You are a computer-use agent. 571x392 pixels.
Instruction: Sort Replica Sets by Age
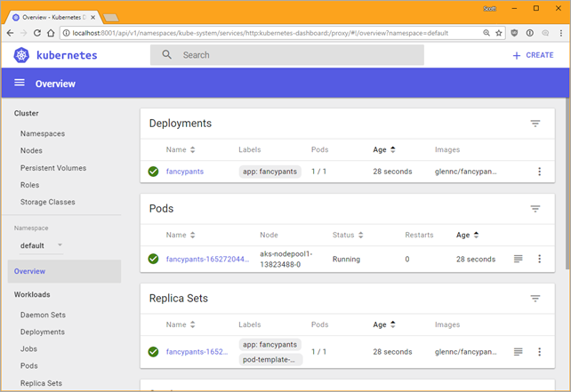[384, 324]
